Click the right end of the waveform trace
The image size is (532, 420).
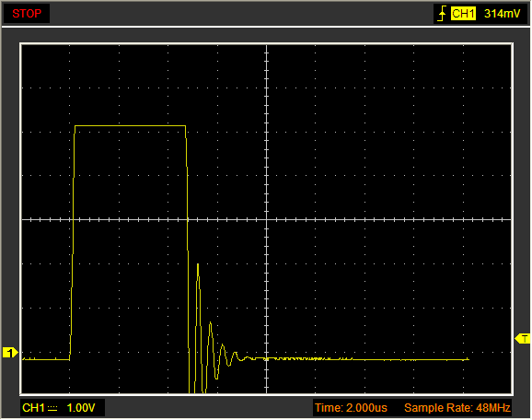tap(468, 359)
